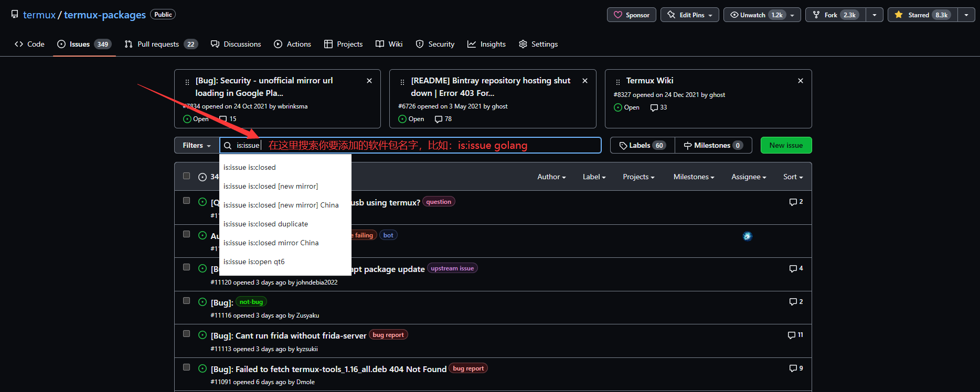Screen dimensions: 980x392
Task: Open pinned issue Termux Wiki
Action: pos(649,80)
